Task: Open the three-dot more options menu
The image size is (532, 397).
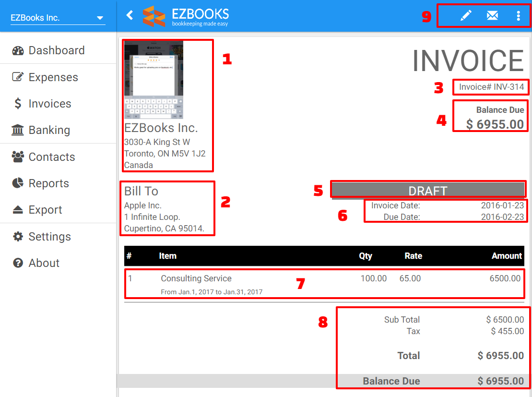Action: click(x=518, y=16)
